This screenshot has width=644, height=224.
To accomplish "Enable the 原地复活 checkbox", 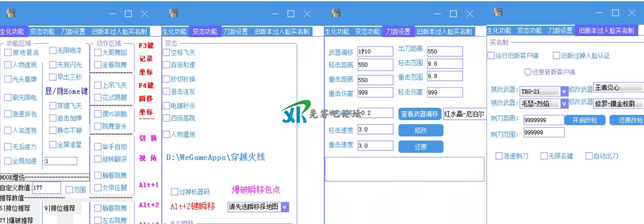I will click(x=8, y=52).
